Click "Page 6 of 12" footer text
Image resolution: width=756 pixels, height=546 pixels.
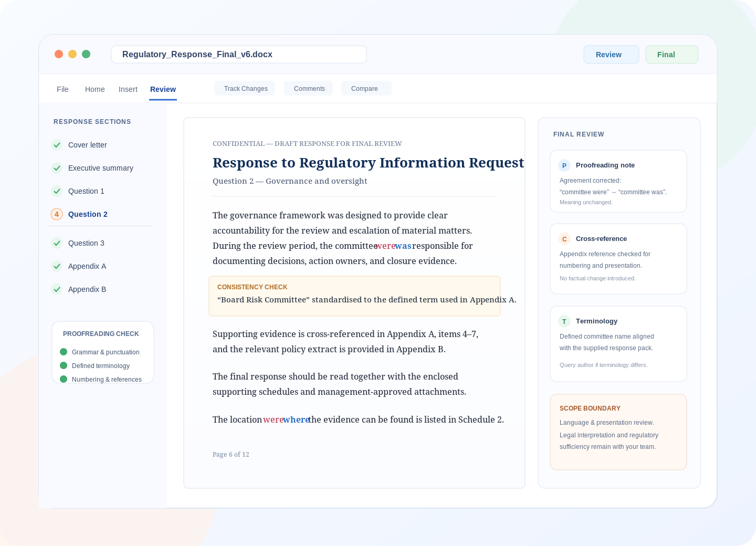231,455
